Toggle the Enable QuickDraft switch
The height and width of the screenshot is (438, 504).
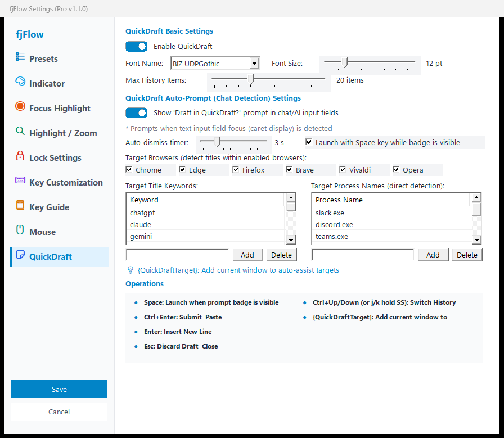tap(136, 47)
